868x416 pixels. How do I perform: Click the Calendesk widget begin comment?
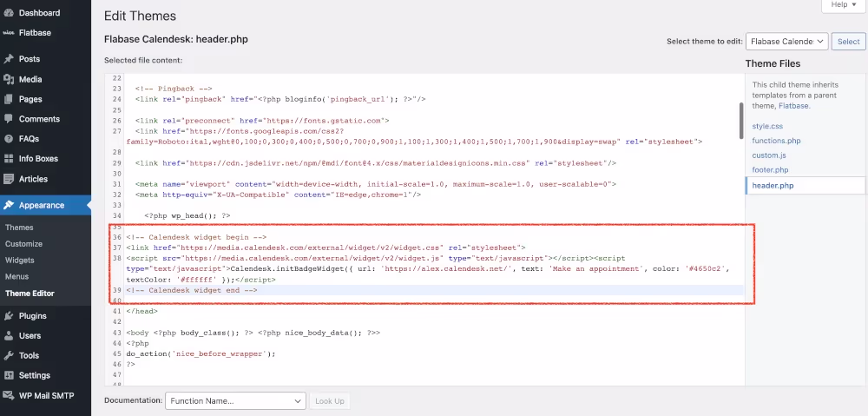point(196,237)
